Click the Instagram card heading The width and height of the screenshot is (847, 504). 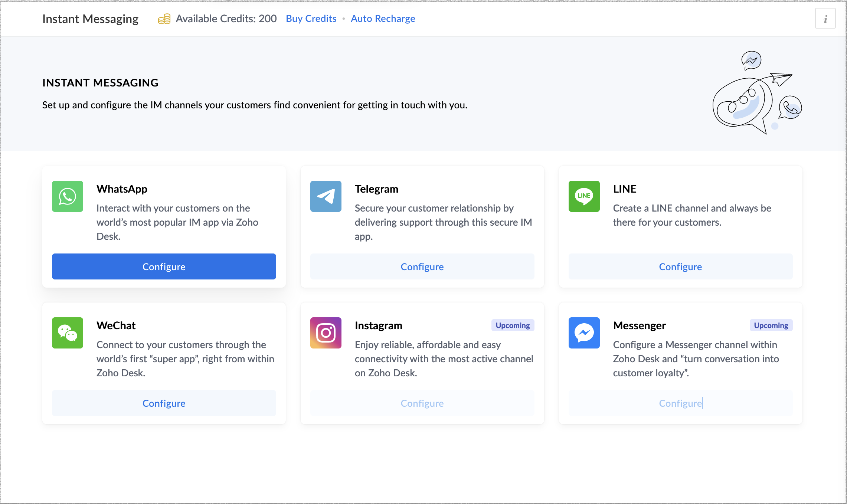point(379,325)
